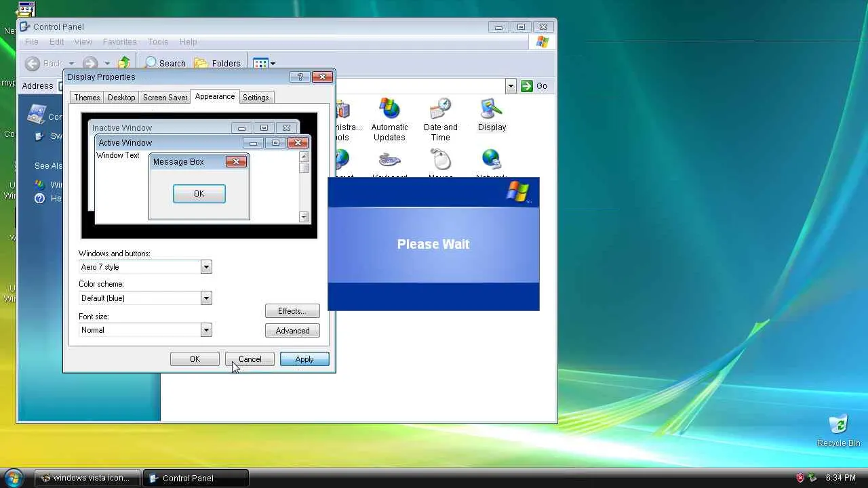868x488 pixels.
Task: Toggle the Folders pane button
Action: tap(217, 63)
